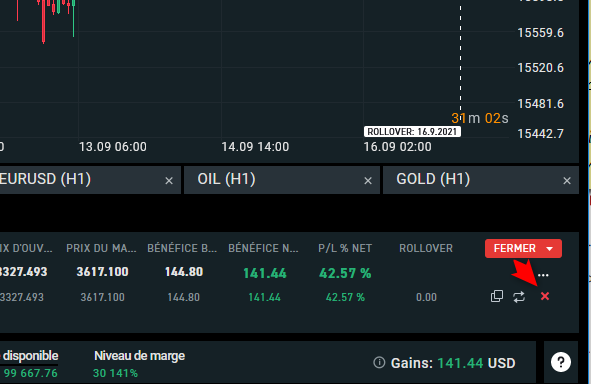Close the EURUSD (H1) chart tab

coord(169,181)
